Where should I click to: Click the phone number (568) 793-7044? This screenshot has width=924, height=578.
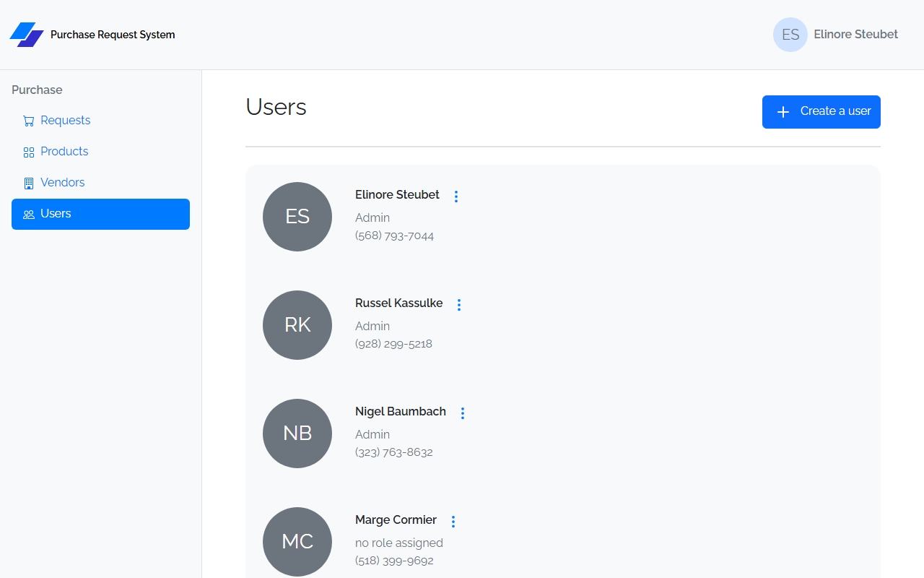click(395, 236)
